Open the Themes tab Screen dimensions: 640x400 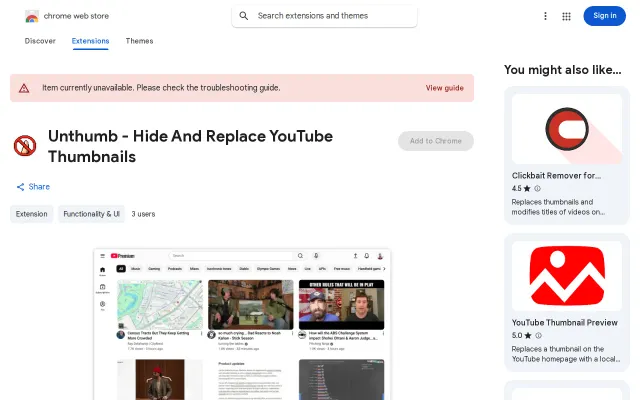click(139, 41)
